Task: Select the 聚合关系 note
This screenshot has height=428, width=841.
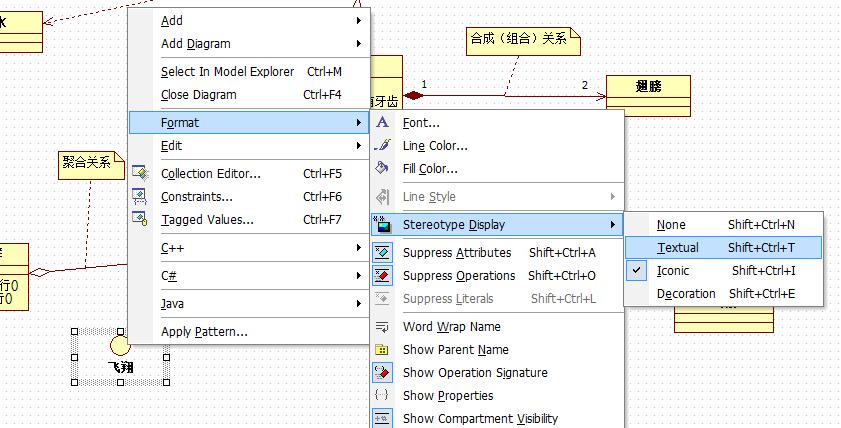Action: click(x=91, y=165)
